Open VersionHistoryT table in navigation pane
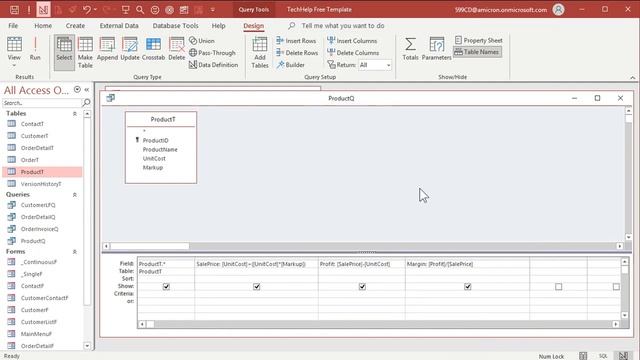The width and height of the screenshot is (640, 360). pos(42,184)
